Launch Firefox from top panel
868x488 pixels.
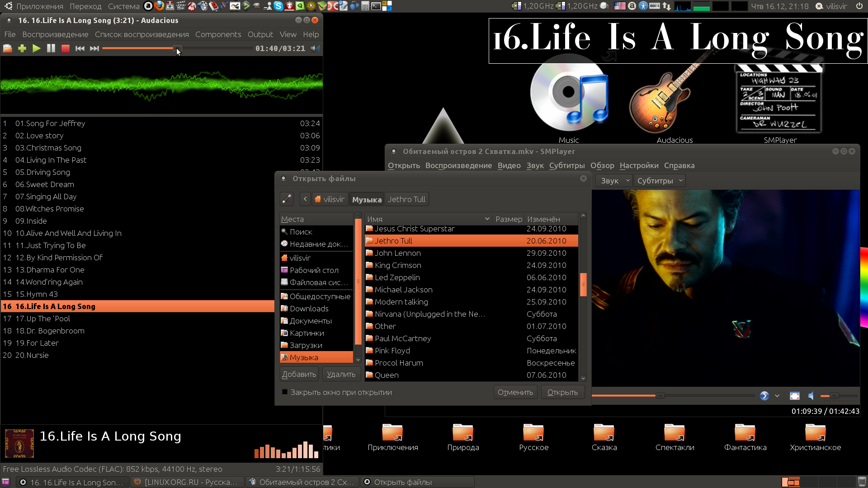tap(159, 6)
